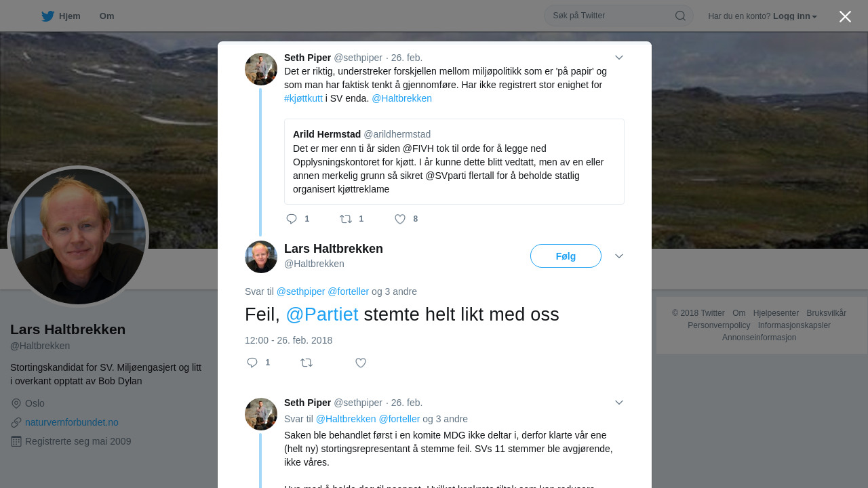Open the Logg inn dropdown
This screenshot has height=488, width=868.
pyautogui.click(x=795, y=16)
